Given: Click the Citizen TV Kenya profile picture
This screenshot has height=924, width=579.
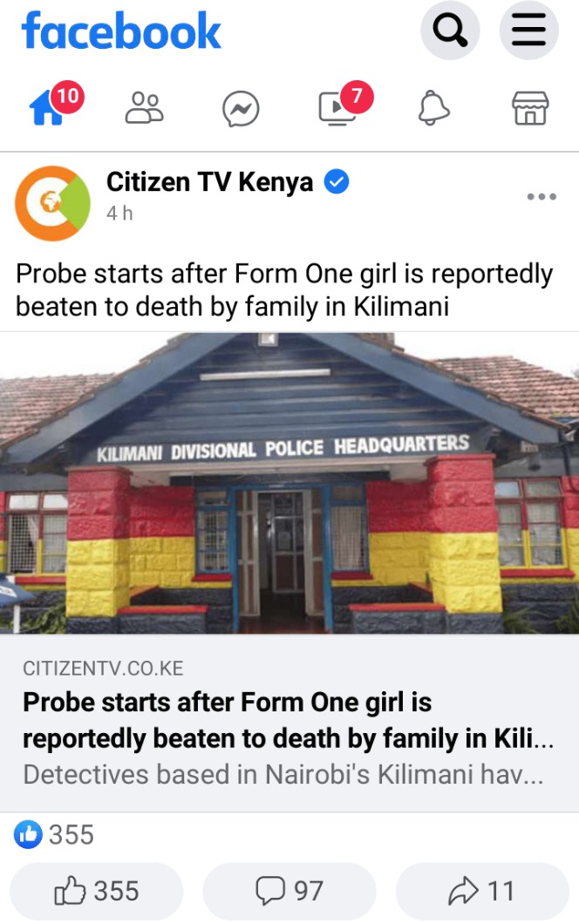Looking at the screenshot, I should [x=53, y=203].
